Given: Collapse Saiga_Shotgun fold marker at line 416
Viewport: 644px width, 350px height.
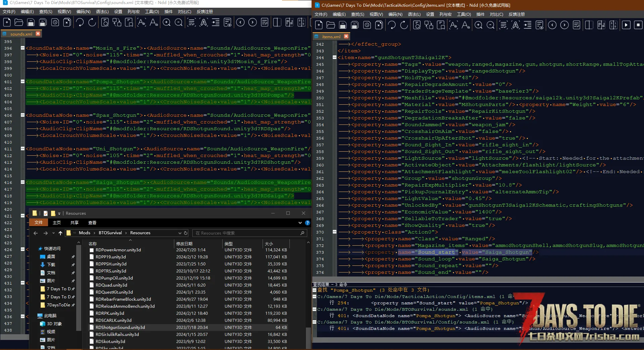Looking at the screenshot, I should click(22, 182).
